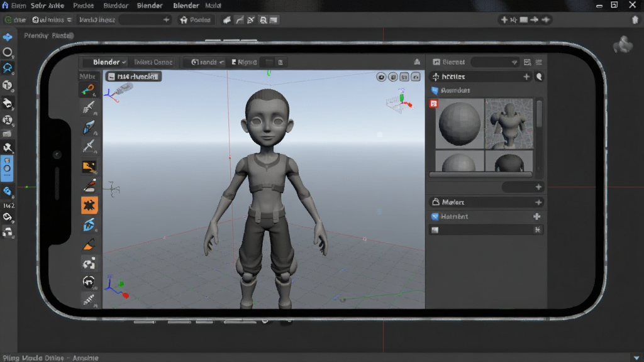Click the red save icon beside thumbnails

433,104
